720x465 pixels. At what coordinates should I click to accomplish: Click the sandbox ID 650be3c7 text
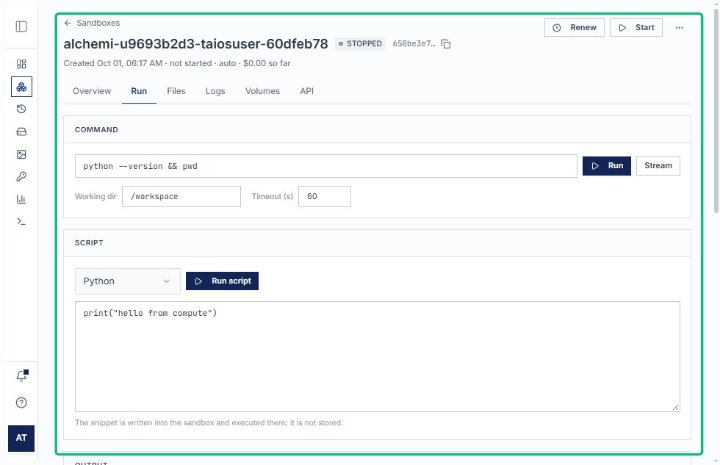pos(414,44)
